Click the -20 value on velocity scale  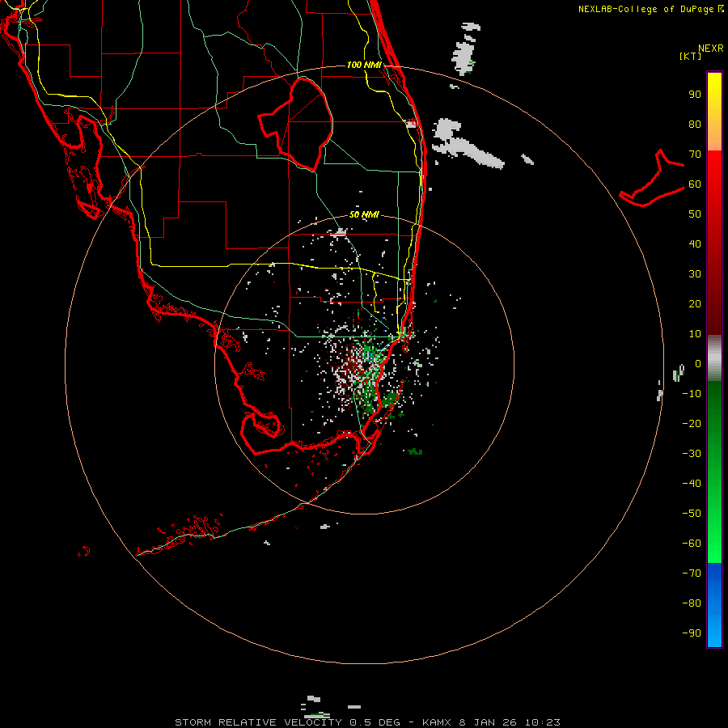tap(692, 424)
